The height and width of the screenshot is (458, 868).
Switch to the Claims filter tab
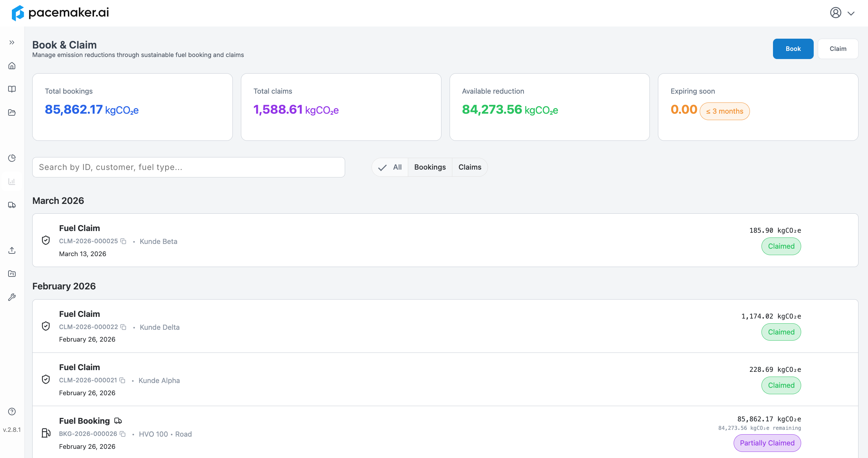coord(470,167)
